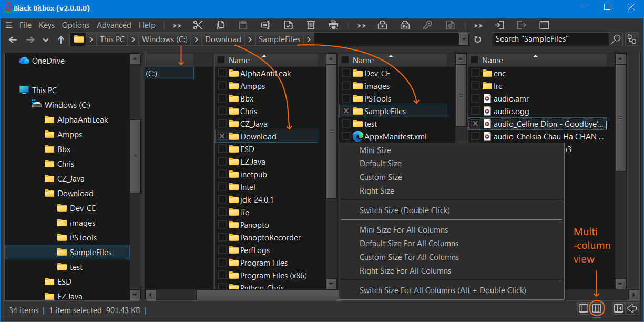Click the Download breadcrumb segment
This screenshot has height=322, width=644.
223,39
